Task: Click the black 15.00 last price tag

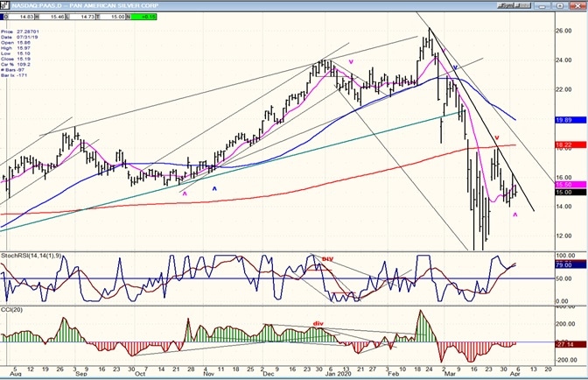Action: [570, 192]
